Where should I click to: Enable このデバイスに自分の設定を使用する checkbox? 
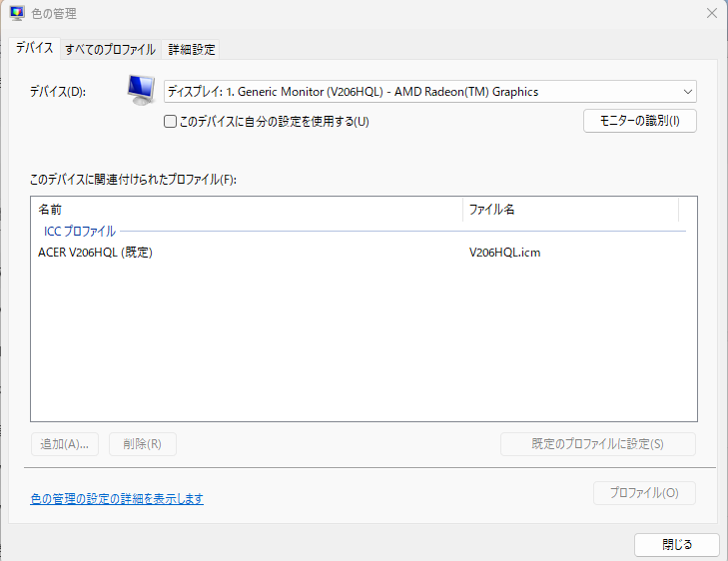[x=171, y=122]
